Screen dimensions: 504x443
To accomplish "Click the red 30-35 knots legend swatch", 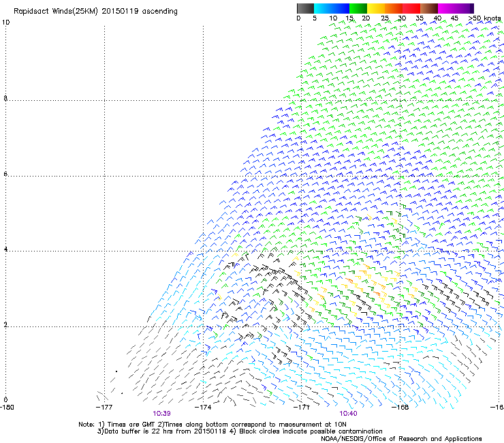I will pyautogui.click(x=411, y=8).
